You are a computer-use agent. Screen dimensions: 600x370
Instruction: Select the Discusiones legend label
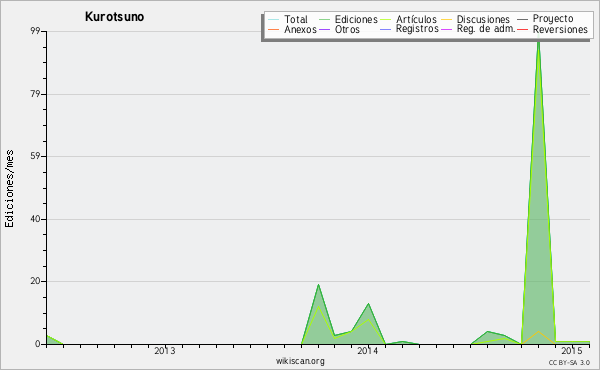coord(483,19)
